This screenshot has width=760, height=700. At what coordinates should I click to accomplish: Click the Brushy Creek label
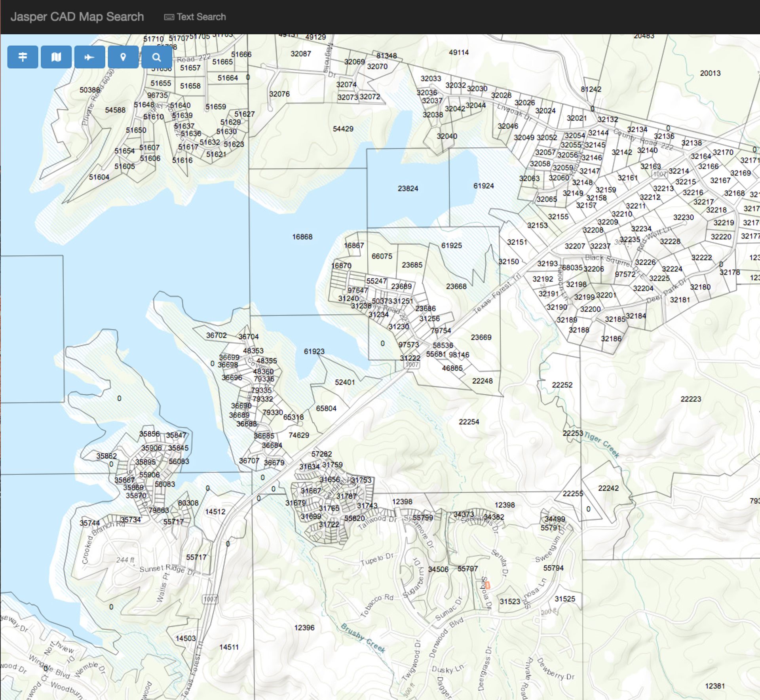click(x=363, y=638)
